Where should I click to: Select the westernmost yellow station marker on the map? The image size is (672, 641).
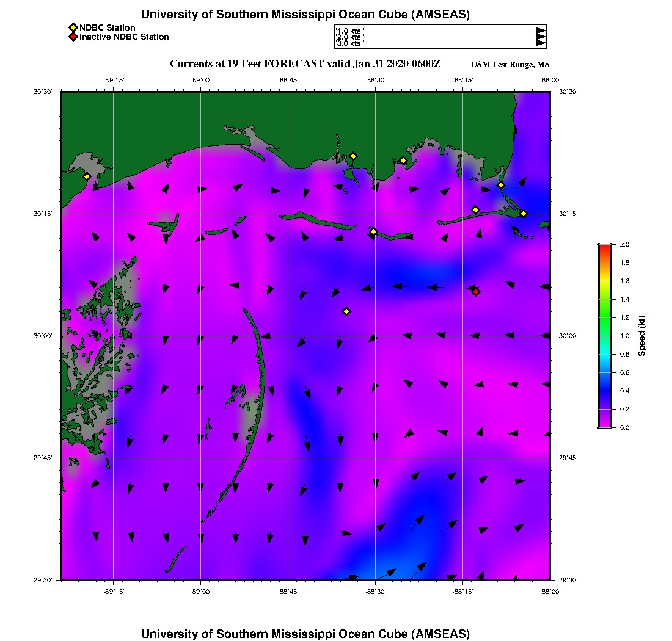87,176
